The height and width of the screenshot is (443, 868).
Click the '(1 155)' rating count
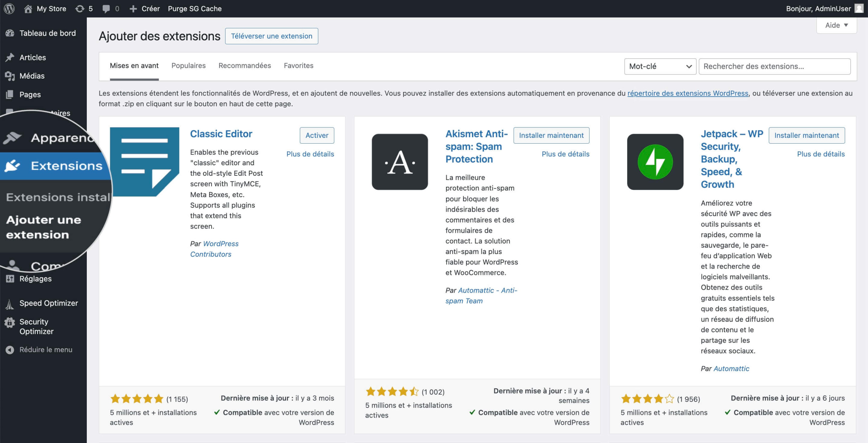tap(177, 399)
